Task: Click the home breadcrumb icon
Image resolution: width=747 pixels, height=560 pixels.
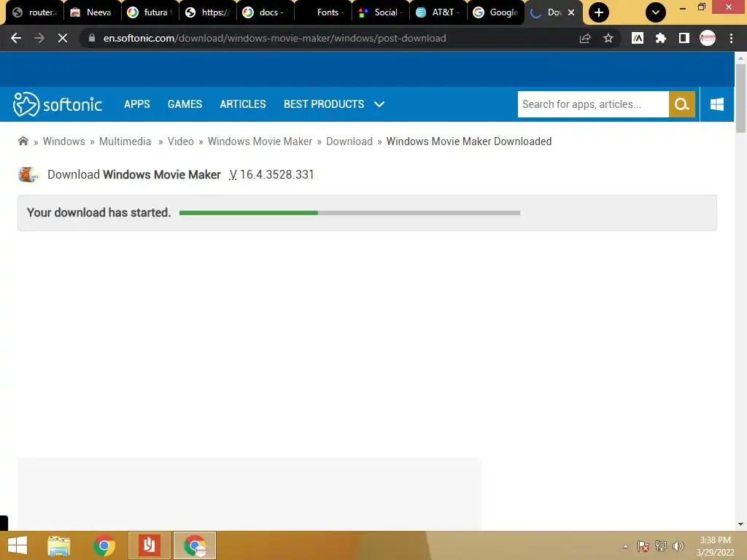Action: coord(23,141)
